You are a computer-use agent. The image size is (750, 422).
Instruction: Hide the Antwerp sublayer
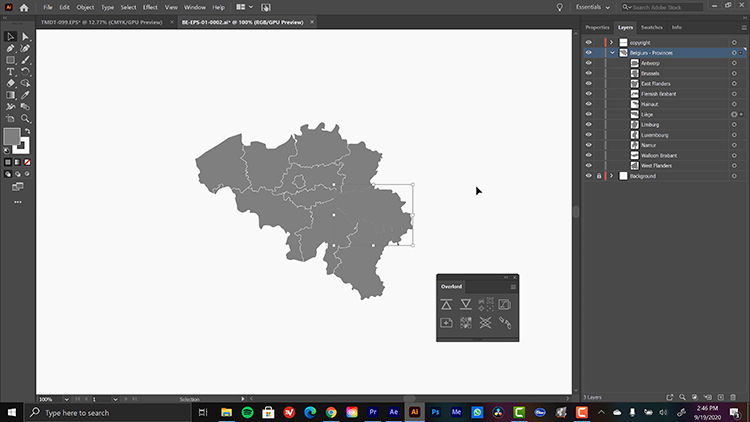pos(589,63)
